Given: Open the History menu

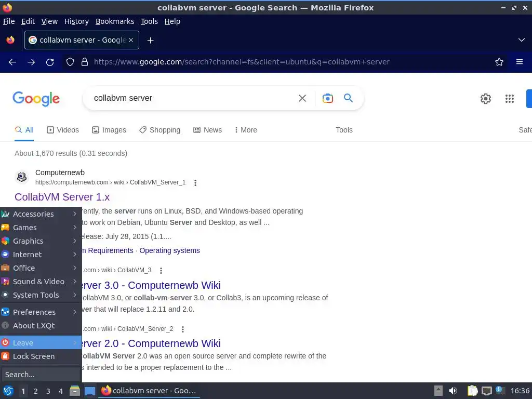Looking at the screenshot, I should 76,21.
